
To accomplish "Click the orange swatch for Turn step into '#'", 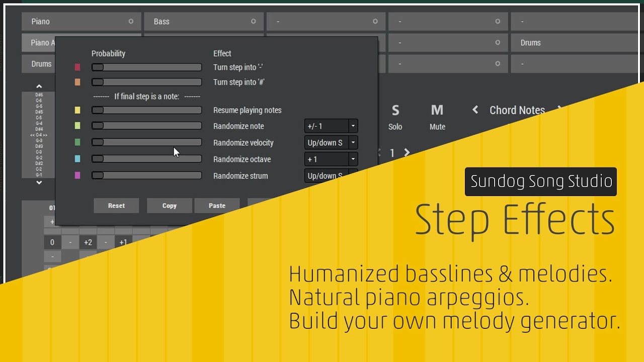I will (x=77, y=82).
